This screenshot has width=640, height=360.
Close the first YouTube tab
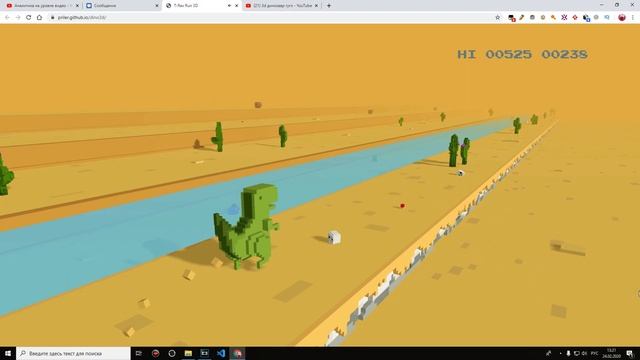tap(77, 6)
